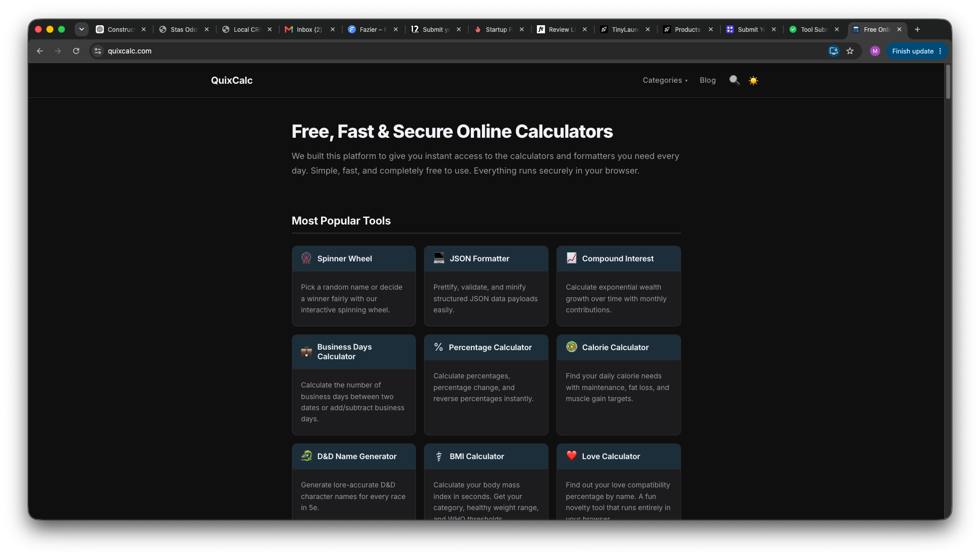The width and height of the screenshot is (980, 557).
Task: Open the Business Days Calculator title
Action: 344,352
